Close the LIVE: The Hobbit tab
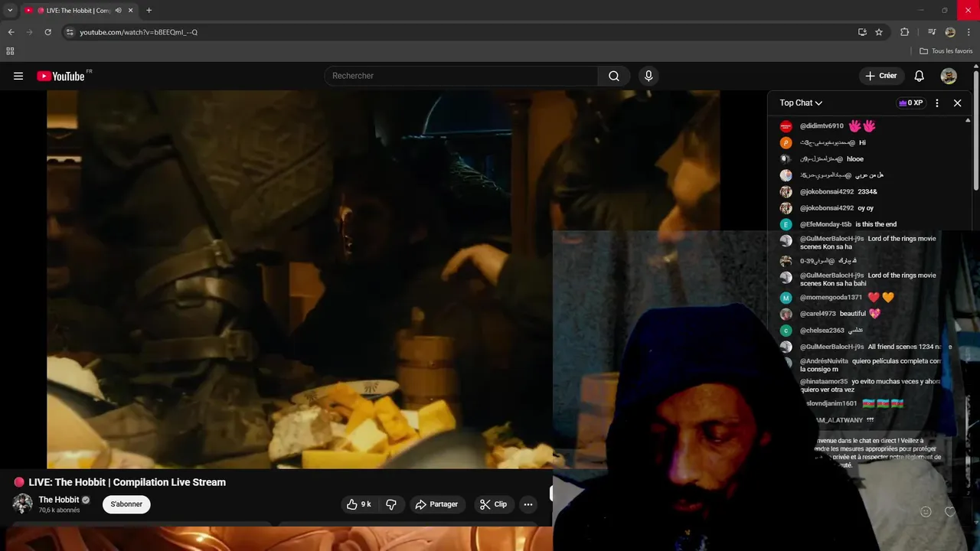This screenshot has height=551, width=980. (x=131, y=11)
